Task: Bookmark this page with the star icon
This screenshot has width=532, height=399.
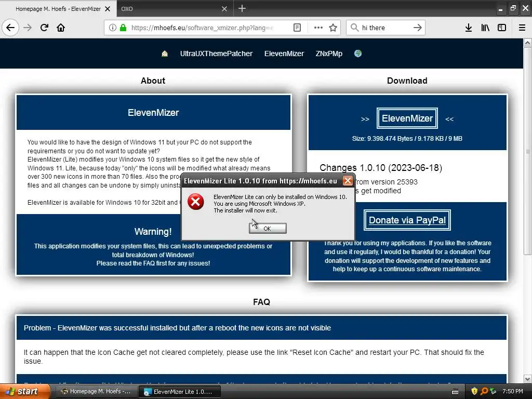Action: pos(333,28)
